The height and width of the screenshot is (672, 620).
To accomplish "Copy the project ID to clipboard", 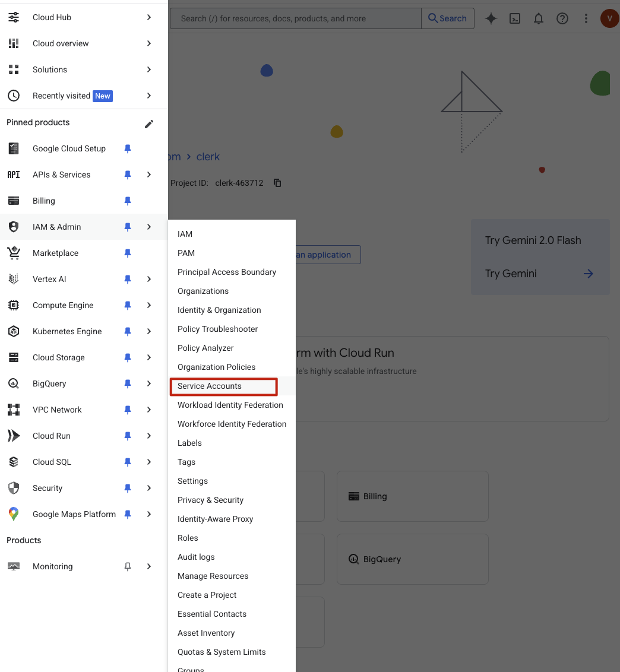I will coord(277,183).
